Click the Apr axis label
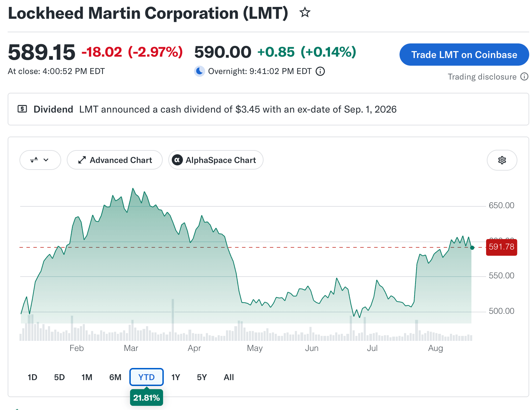532x410 pixels. click(x=194, y=348)
